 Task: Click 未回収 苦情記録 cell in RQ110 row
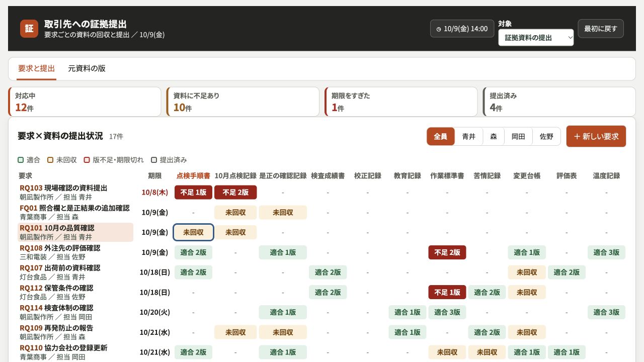click(487, 352)
